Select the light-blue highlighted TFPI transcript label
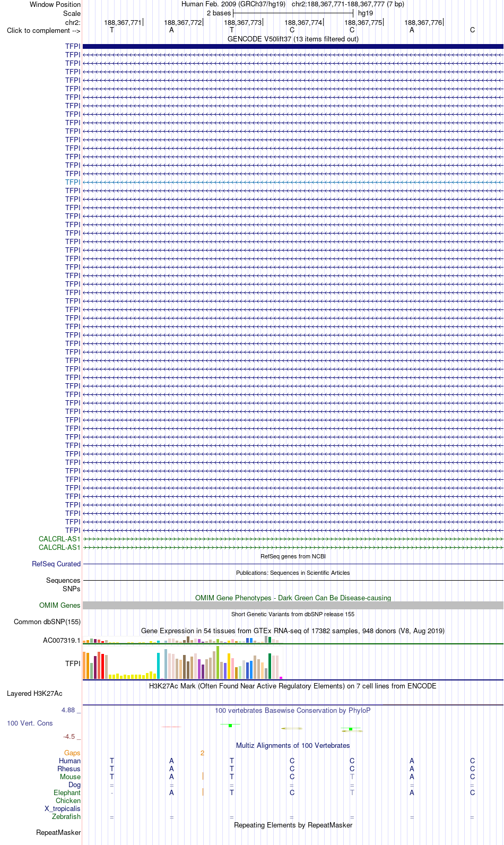The width and height of the screenshot is (504, 845). click(x=73, y=182)
